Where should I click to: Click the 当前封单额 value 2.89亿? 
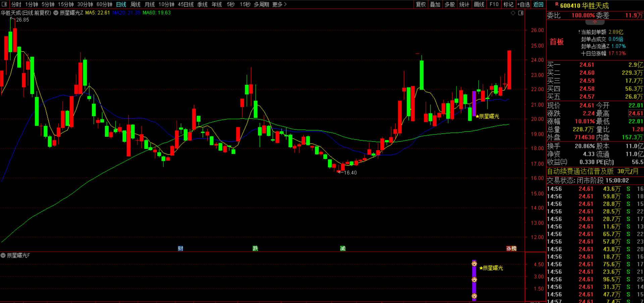pos(616,32)
